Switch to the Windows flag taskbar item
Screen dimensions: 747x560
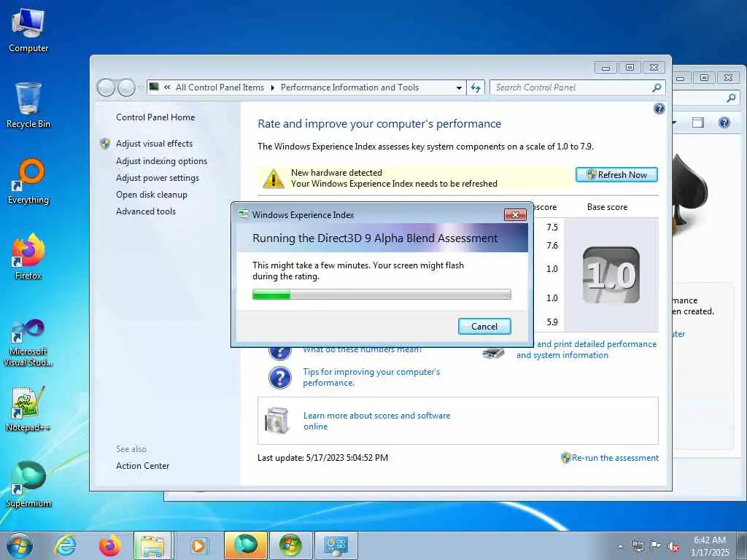tap(291, 545)
